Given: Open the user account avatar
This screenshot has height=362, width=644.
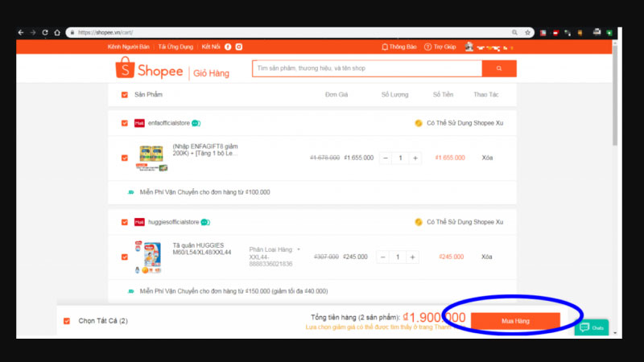Looking at the screenshot, I should [x=469, y=47].
